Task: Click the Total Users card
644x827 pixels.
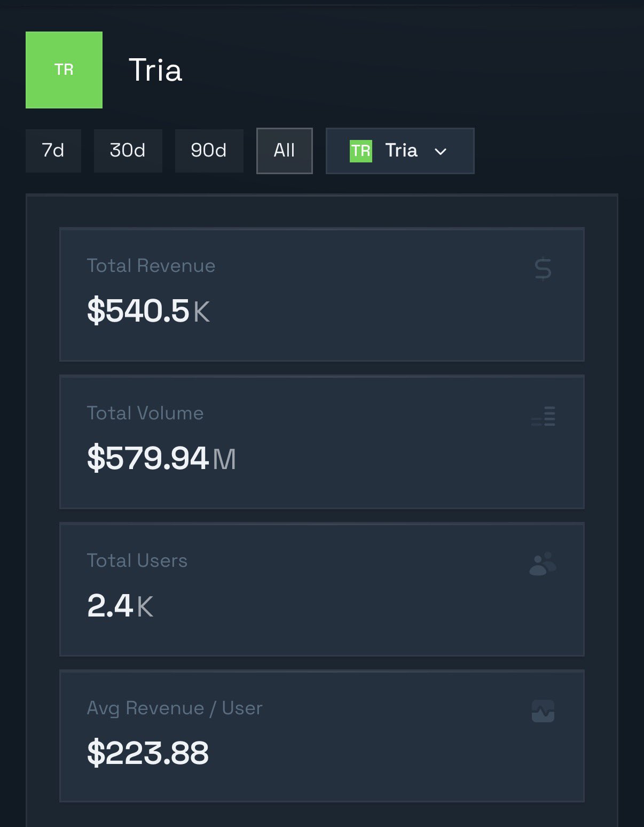Action: pyautogui.click(x=321, y=589)
